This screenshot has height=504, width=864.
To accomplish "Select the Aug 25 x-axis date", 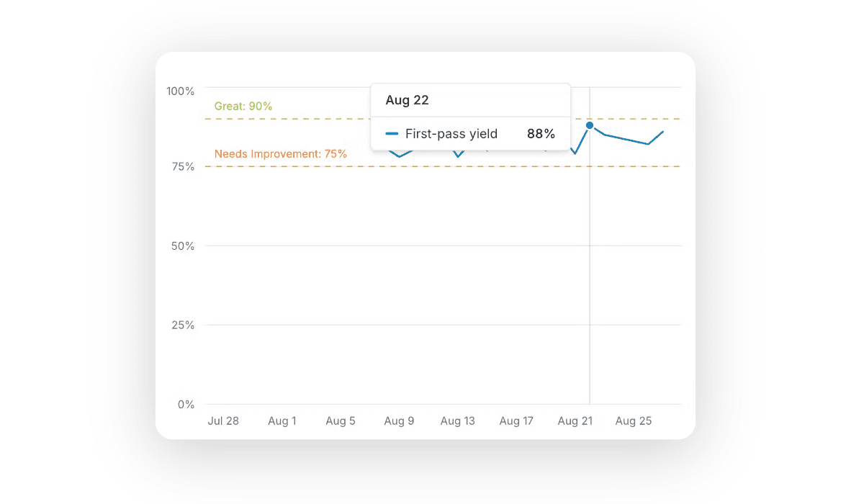I will (x=634, y=421).
